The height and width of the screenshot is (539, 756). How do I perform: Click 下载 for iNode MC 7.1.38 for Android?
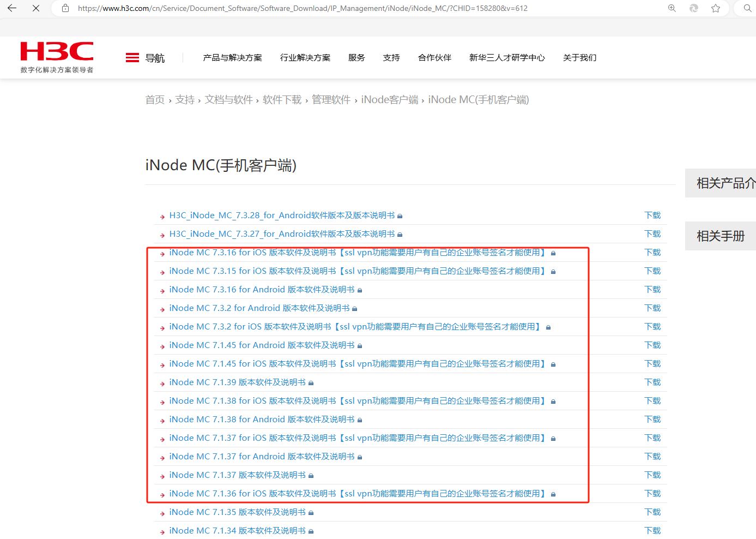coord(652,420)
